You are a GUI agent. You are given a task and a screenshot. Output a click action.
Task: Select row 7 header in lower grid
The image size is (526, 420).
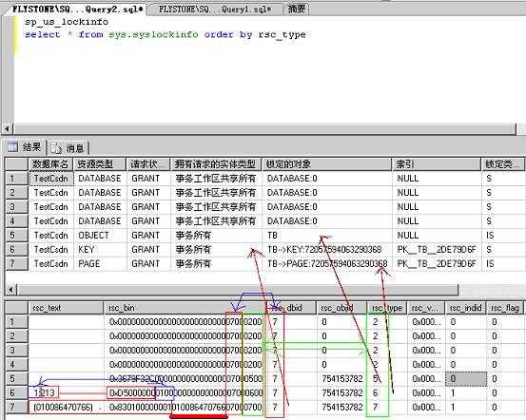point(16,408)
